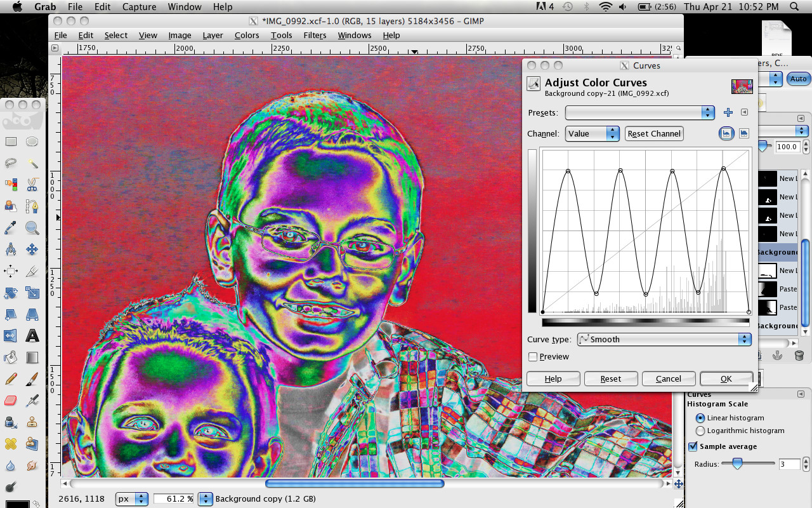Open the Curve type Smooth dropdown

point(664,339)
